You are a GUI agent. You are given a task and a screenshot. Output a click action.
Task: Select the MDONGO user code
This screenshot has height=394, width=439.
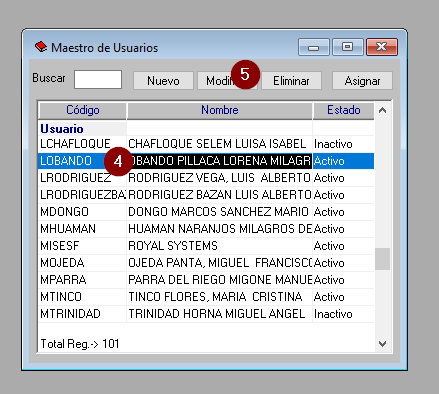click(64, 212)
